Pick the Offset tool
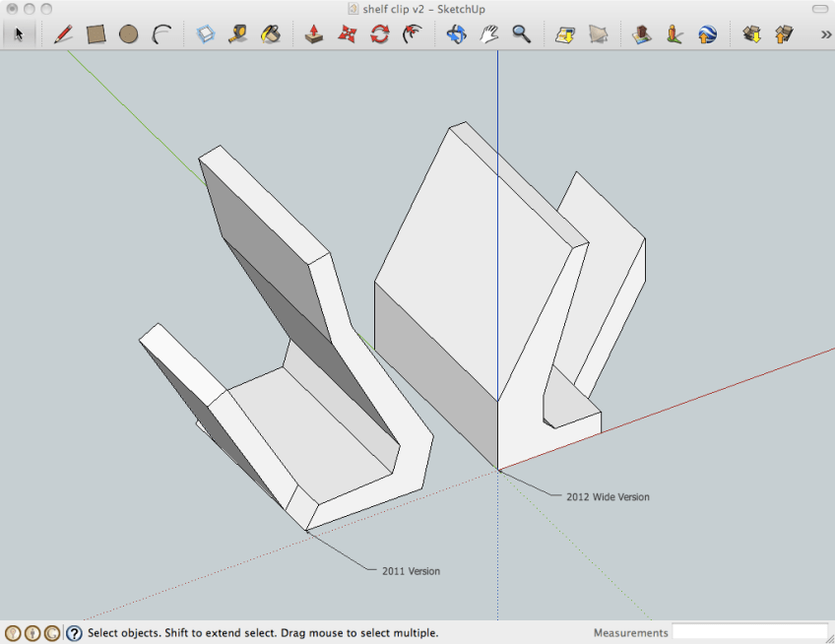 click(x=413, y=34)
